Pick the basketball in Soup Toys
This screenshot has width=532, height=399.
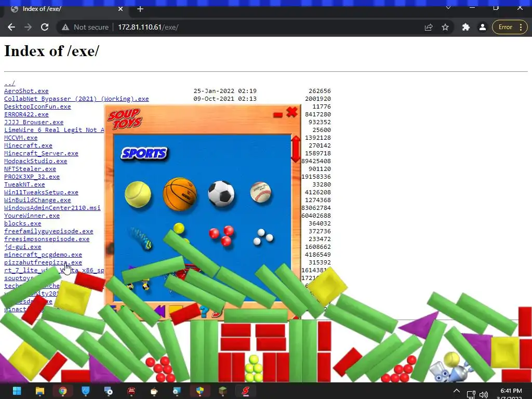coord(180,194)
